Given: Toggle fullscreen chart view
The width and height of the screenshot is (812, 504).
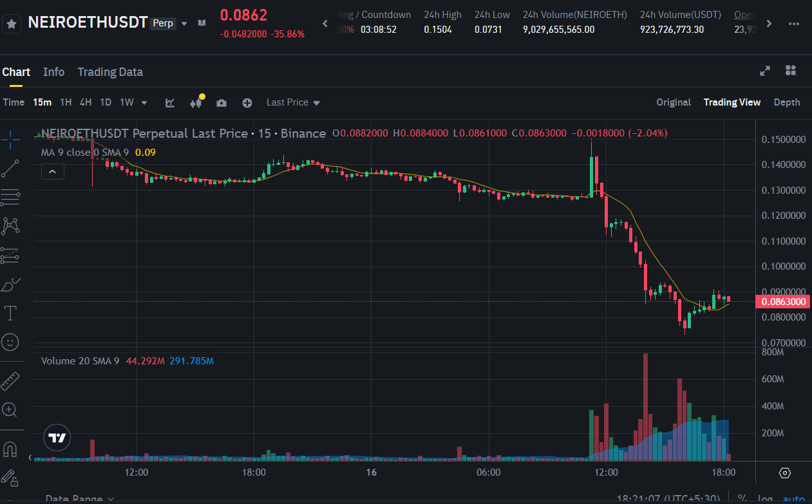Looking at the screenshot, I should coord(764,71).
